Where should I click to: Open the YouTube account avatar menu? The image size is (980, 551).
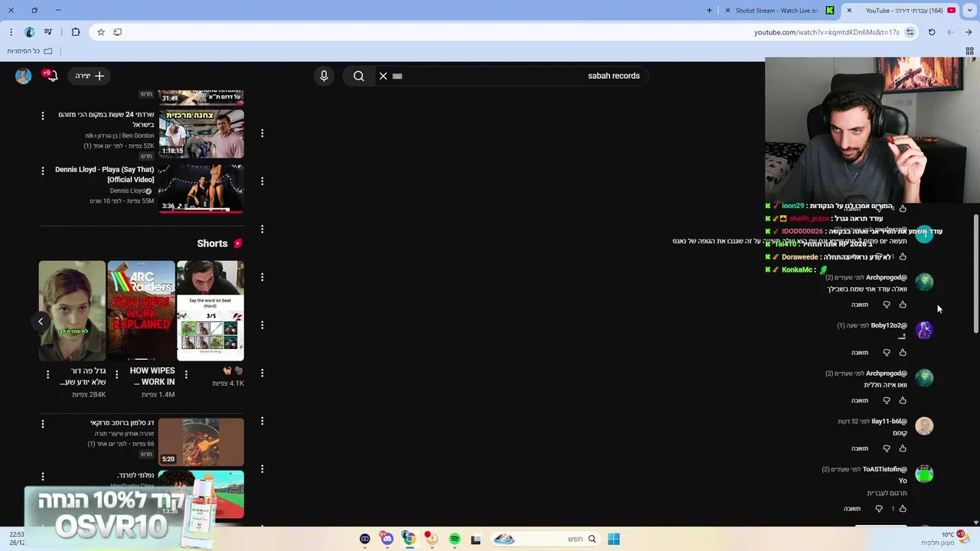23,76
